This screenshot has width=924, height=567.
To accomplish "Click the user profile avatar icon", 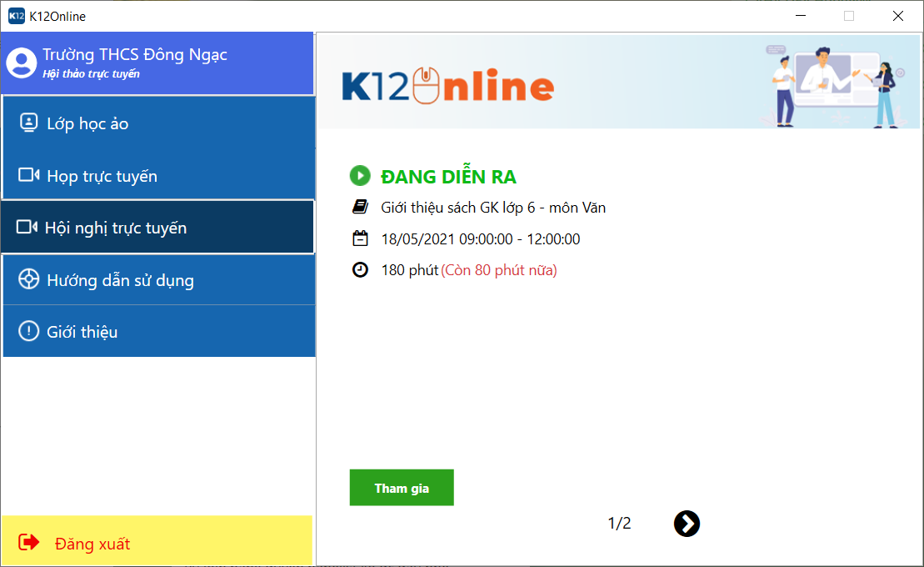I will (x=22, y=63).
